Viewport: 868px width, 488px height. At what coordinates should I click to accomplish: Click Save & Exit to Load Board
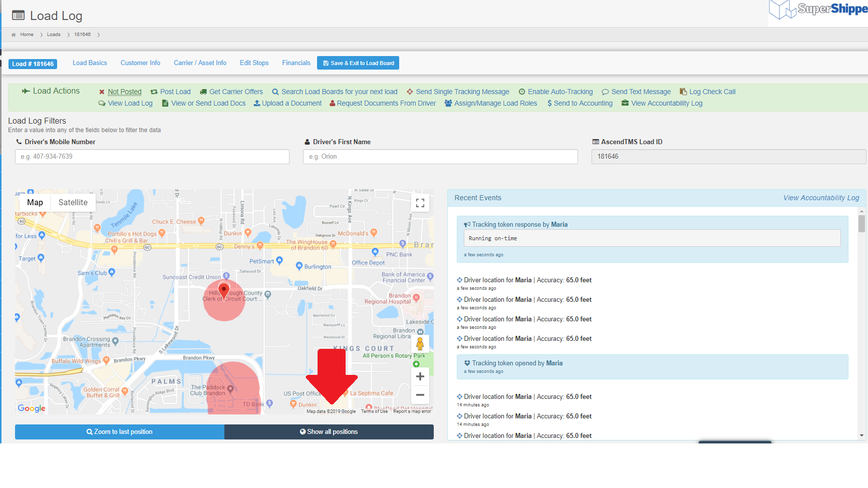pos(358,63)
